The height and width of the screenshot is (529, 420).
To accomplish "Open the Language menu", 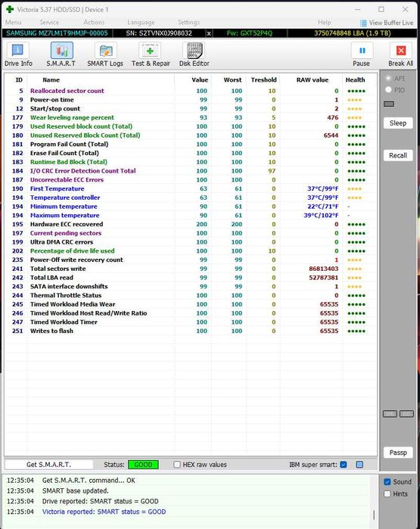I will [x=141, y=22].
